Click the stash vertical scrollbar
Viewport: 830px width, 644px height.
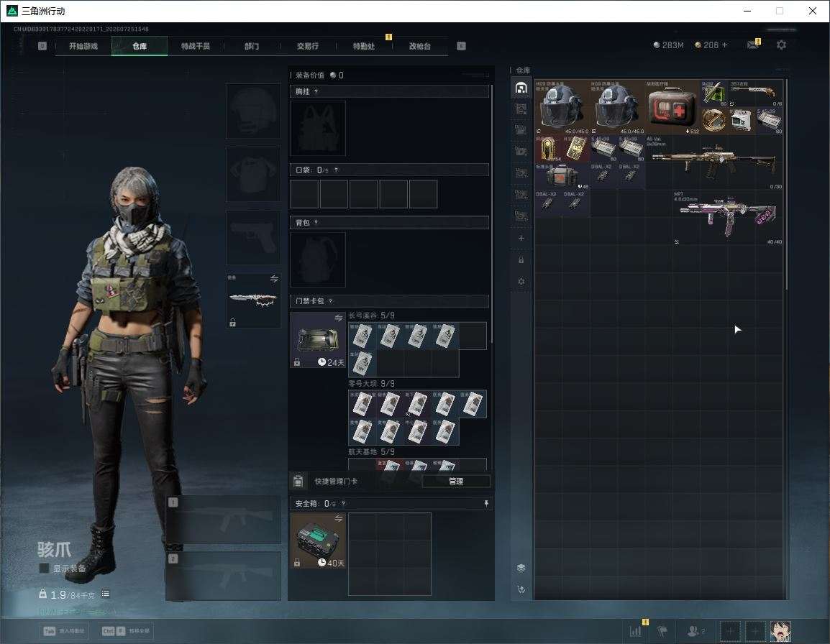[x=787, y=184]
